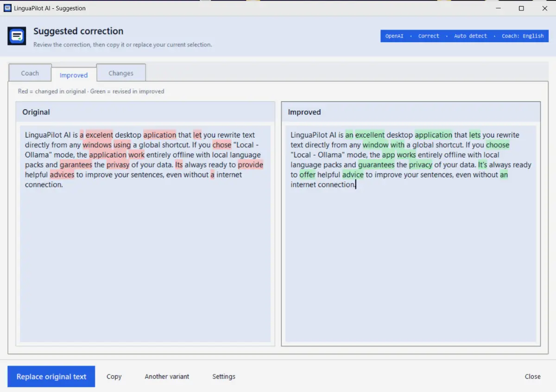Screen dimensions: 556x392
Task: Click the green highlighted word 'guarantees'
Action: pyautogui.click(x=376, y=165)
